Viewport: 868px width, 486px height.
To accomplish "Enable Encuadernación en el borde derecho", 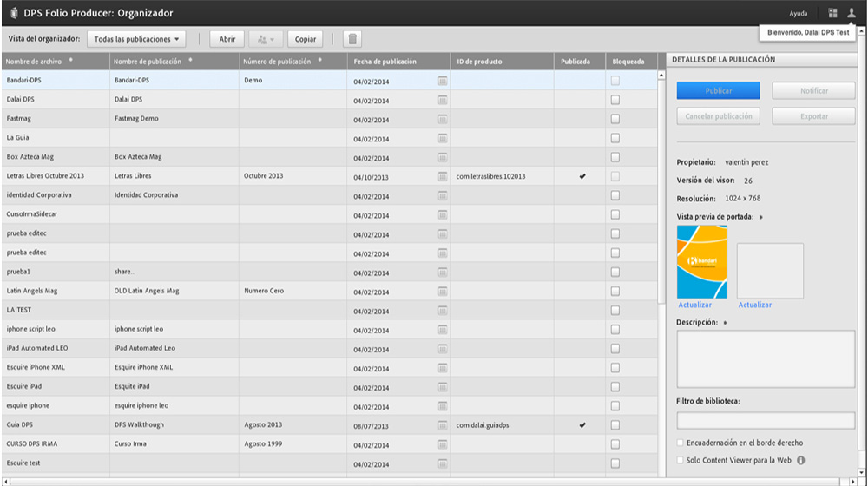I will (681, 443).
